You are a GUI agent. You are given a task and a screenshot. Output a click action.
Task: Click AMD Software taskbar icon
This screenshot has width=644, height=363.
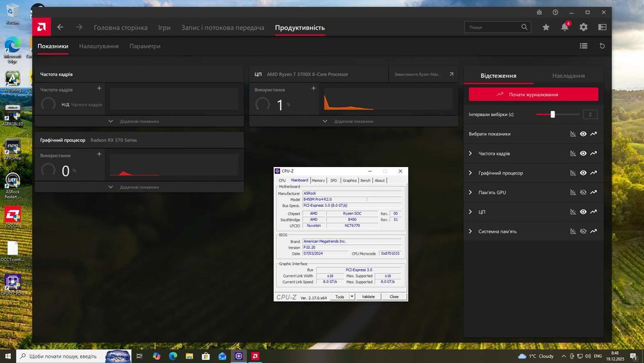pos(255,356)
